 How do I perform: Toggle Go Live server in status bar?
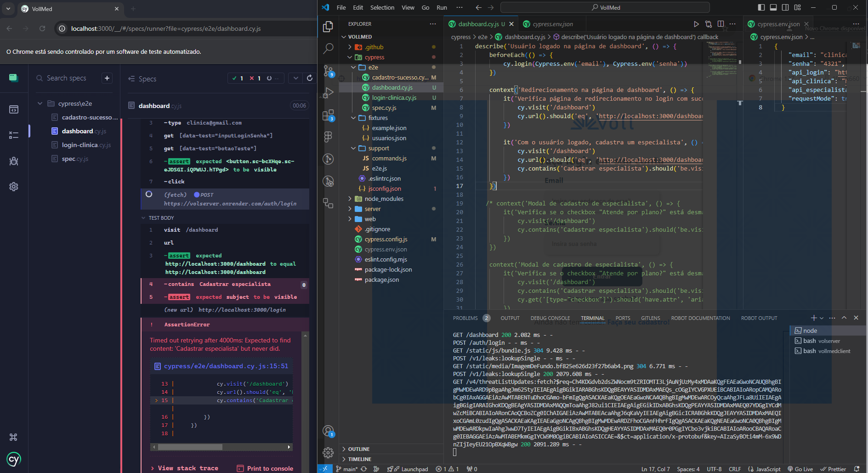click(800, 469)
